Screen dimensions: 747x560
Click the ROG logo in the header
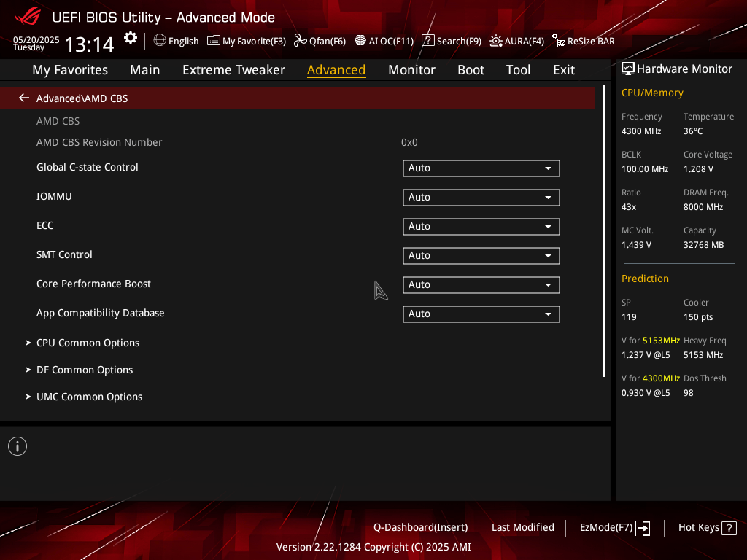click(x=28, y=17)
